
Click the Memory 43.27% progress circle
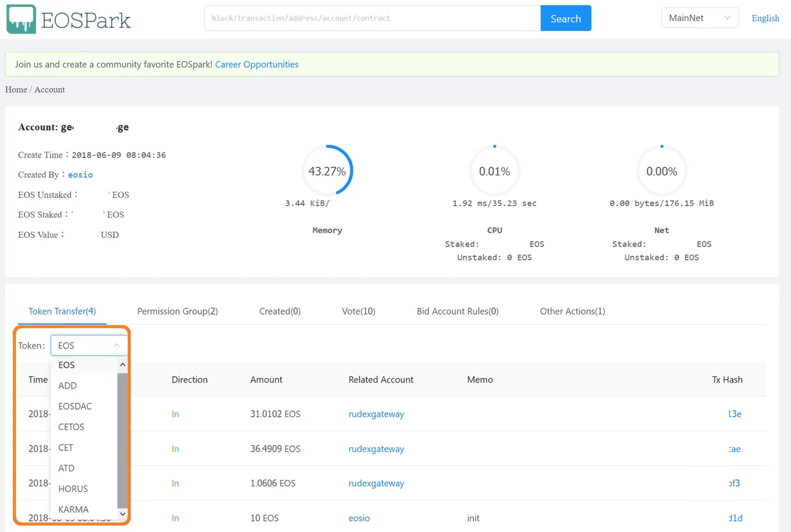click(327, 171)
